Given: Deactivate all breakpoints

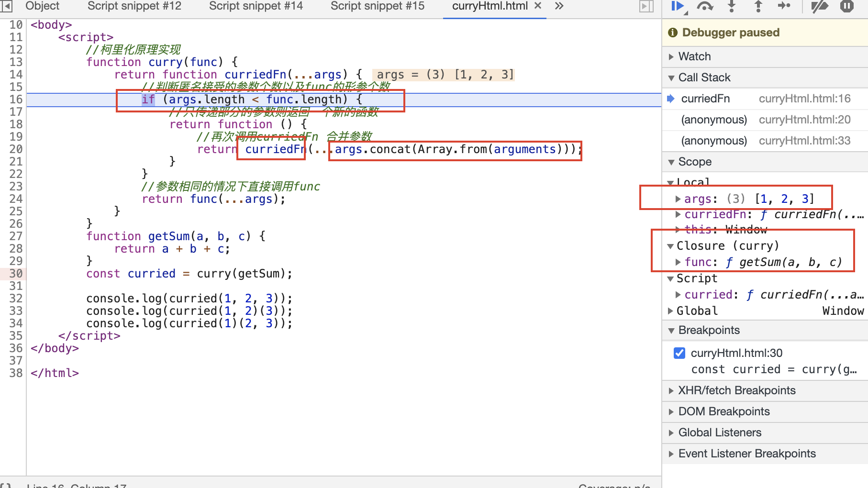Looking at the screenshot, I should 820,6.
